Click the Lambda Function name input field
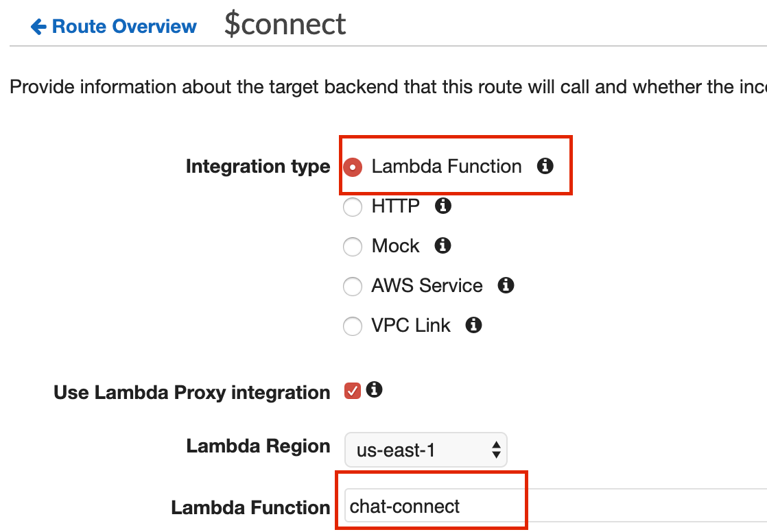Viewport: 767px width, 532px height. point(432,507)
